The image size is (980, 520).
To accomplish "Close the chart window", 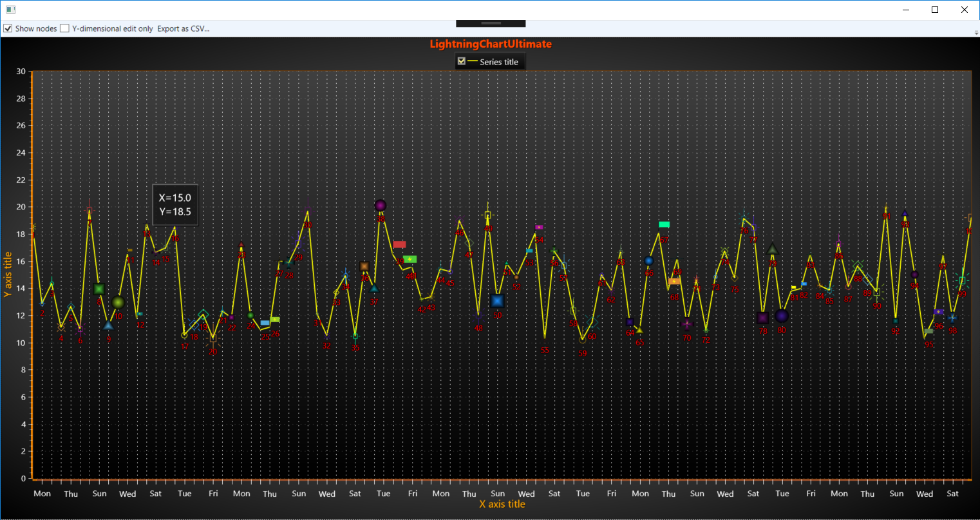I will pyautogui.click(x=965, y=10).
